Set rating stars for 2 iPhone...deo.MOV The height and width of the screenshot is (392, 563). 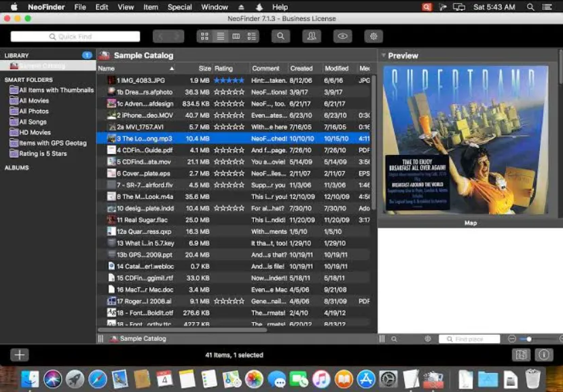point(229,115)
